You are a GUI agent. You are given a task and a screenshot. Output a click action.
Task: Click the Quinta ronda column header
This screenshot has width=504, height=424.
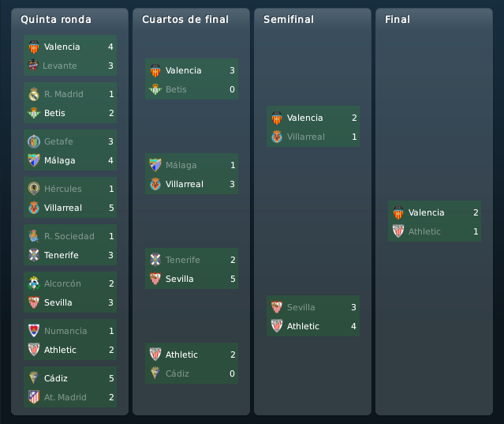[56, 19]
